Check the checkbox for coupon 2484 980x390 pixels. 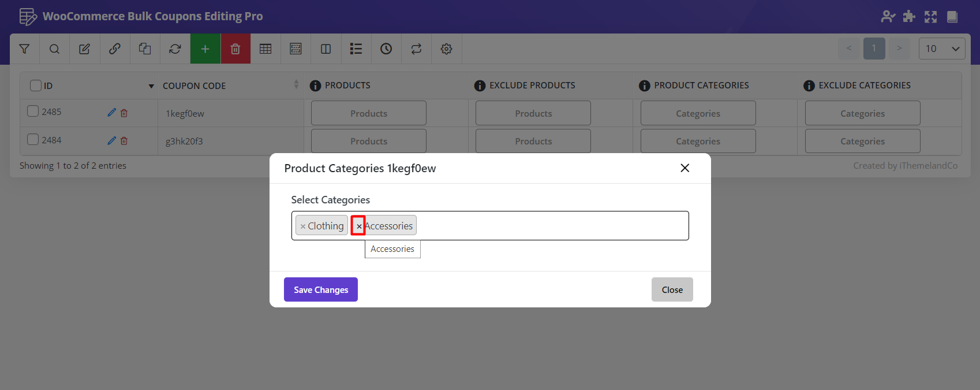(33, 140)
